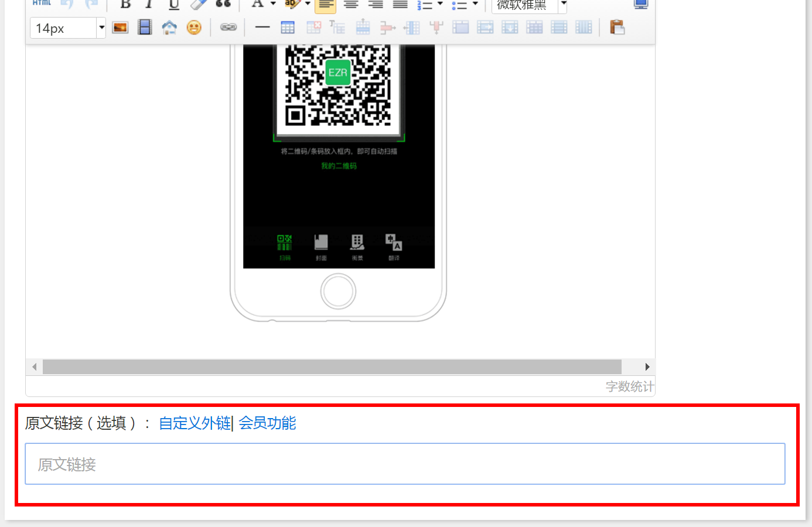The height and width of the screenshot is (527, 812).
Task: Click split into columns icon
Action: coord(584,27)
